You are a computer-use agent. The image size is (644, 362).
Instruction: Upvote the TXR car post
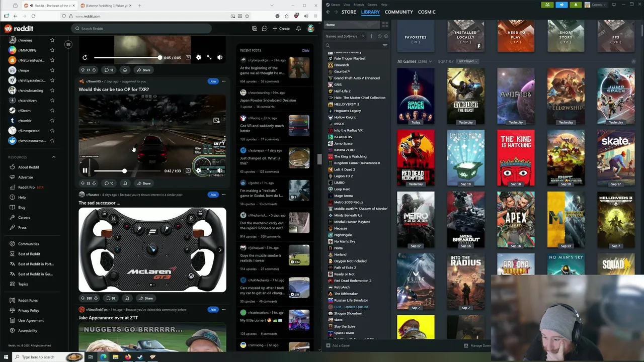click(83, 184)
